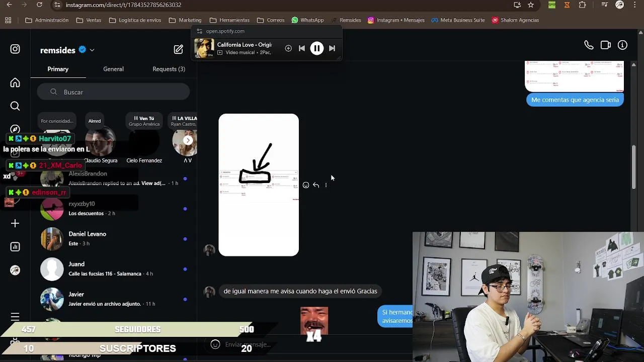Viewport: 644px width, 362px height.
Task: Open the hamburger More menu in sidebar
Action: 15,317
